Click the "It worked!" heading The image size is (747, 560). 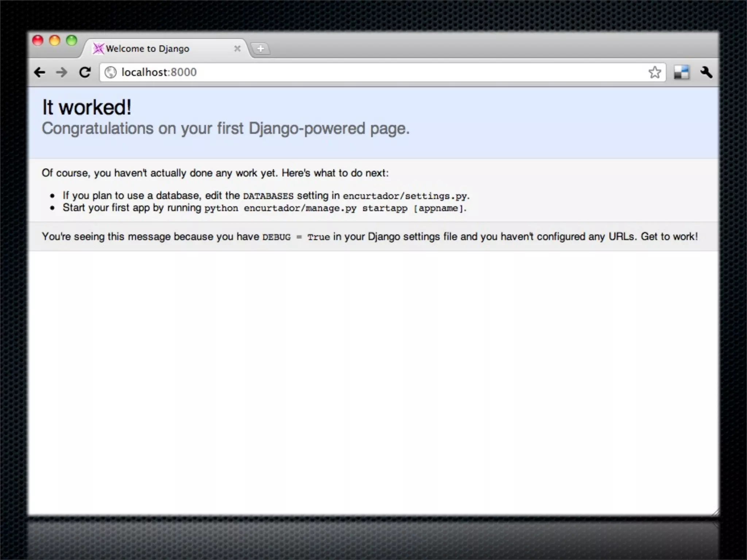click(87, 107)
